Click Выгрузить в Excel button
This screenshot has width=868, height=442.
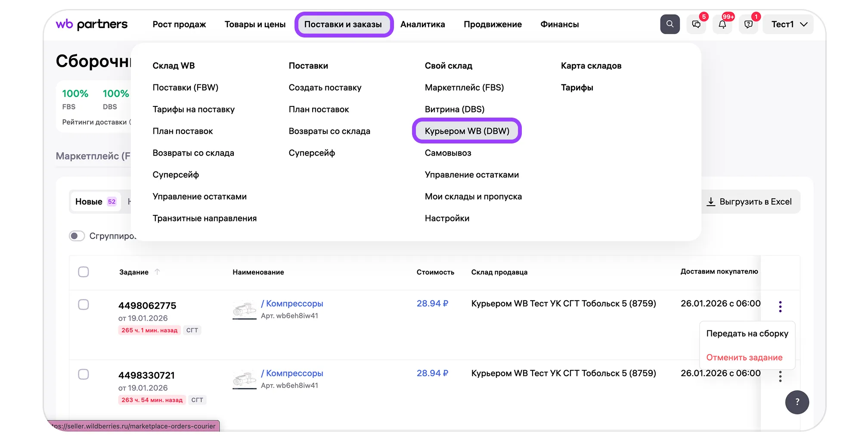750,202
